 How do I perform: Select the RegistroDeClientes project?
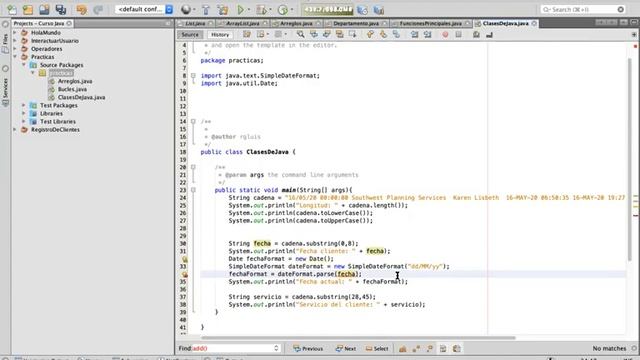(x=56, y=130)
